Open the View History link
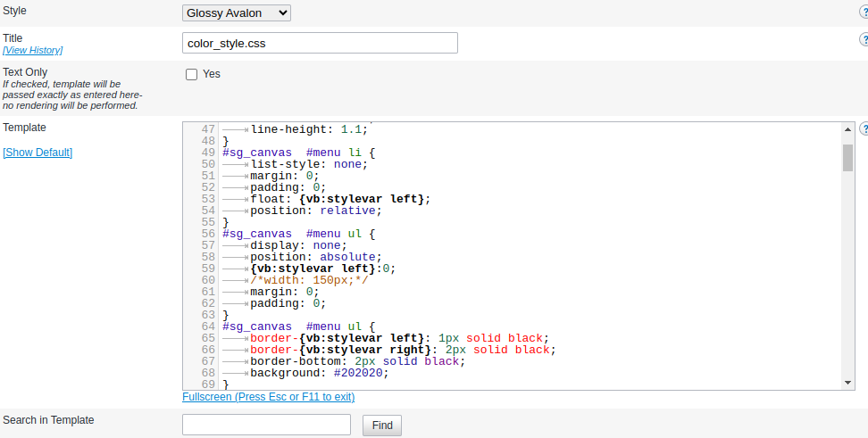Viewport: 868px width, 438px height. pos(33,50)
